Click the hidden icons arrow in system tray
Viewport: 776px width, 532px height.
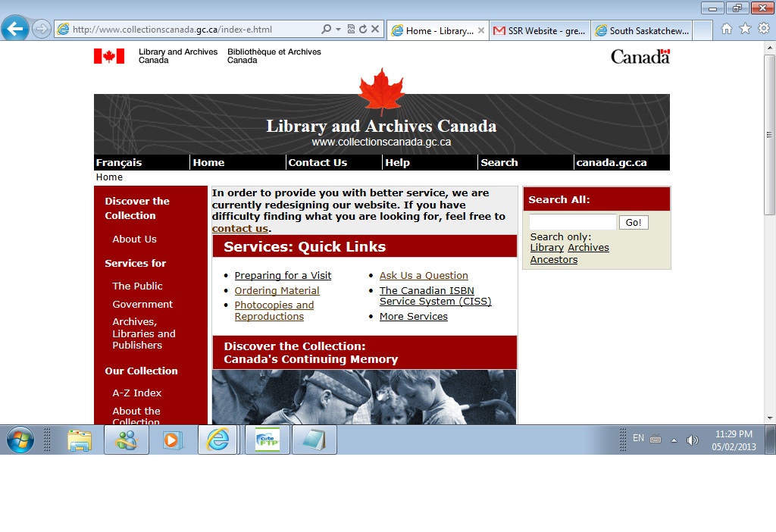click(674, 440)
